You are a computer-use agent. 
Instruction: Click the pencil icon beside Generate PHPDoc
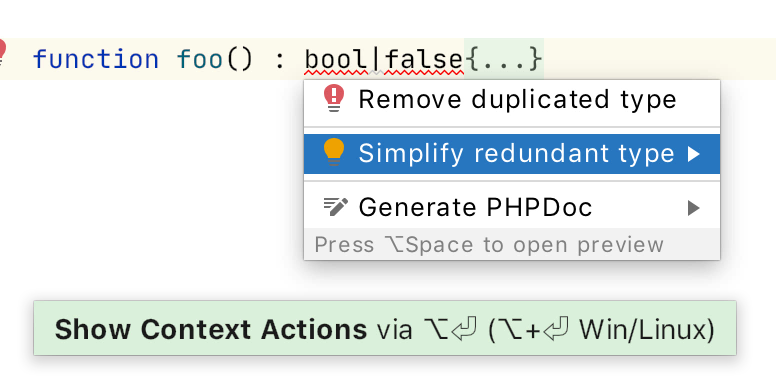[x=336, y=207]
